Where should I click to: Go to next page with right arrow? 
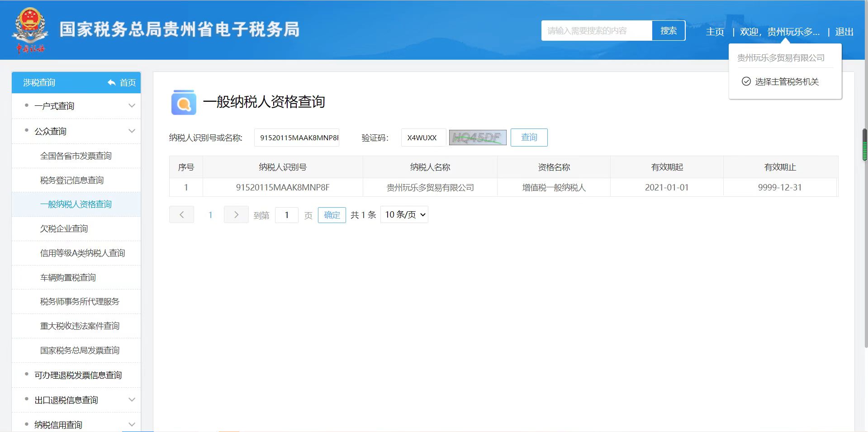pyautogui.click(x=236, y=215)
